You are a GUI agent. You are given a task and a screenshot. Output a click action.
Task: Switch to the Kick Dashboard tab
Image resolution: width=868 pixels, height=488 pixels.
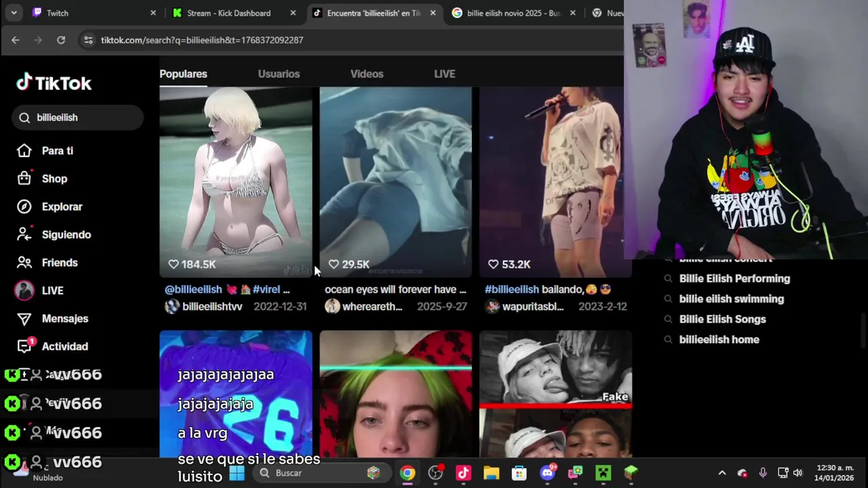234,13
